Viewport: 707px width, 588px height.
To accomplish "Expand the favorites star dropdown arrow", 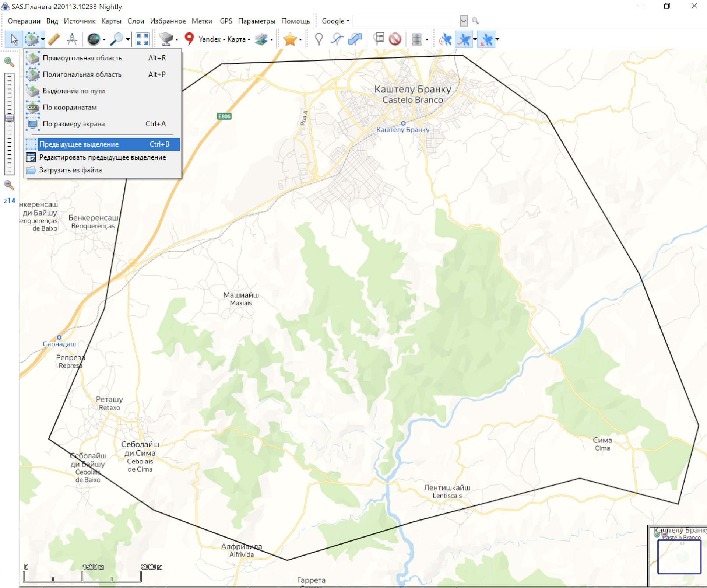I will click(300, 39).
